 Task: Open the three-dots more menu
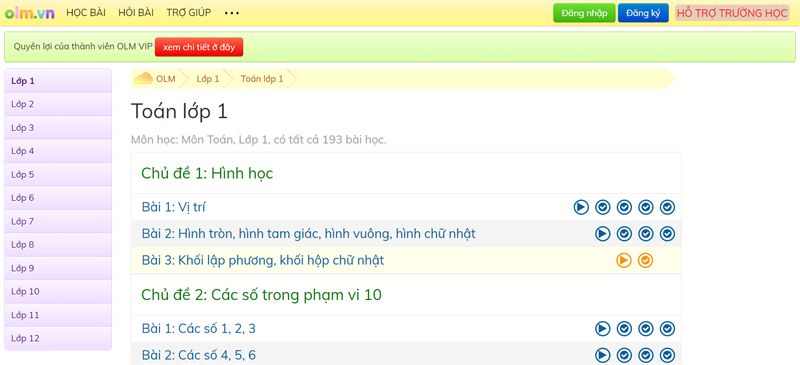point(232,13)
